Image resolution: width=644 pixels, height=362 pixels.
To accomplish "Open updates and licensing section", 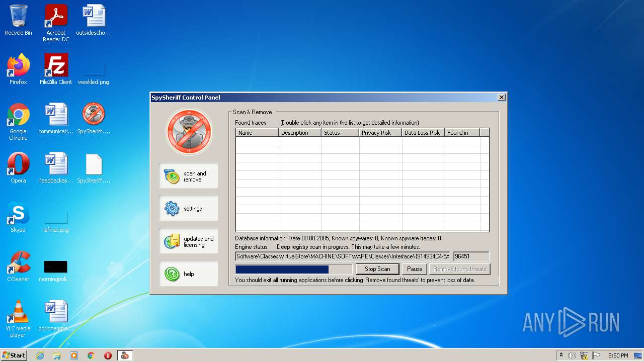I will point(189,241).
